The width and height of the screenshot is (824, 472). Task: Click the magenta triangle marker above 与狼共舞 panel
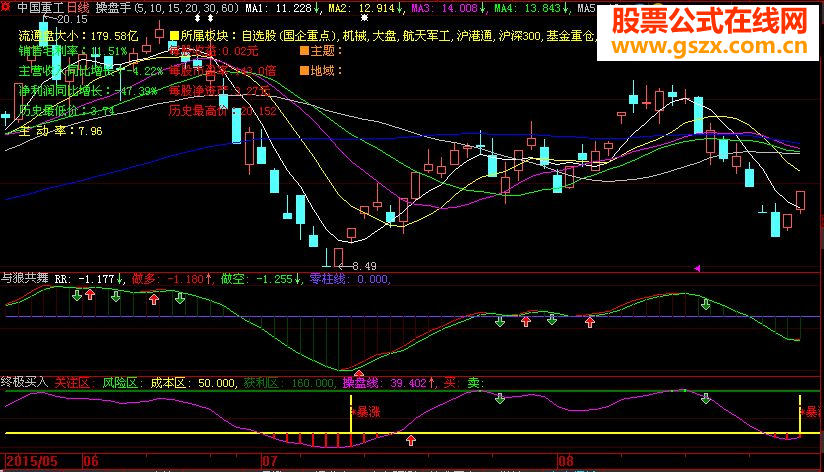(697, 269)
